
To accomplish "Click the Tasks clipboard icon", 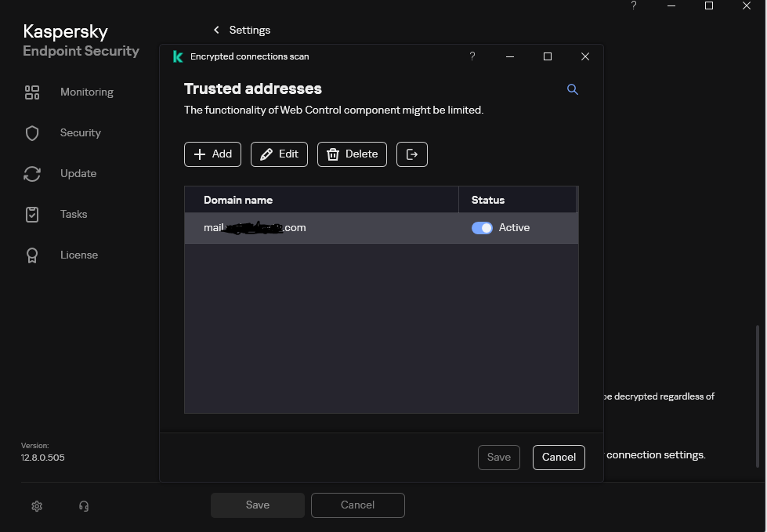I will (x=32, y=215).
